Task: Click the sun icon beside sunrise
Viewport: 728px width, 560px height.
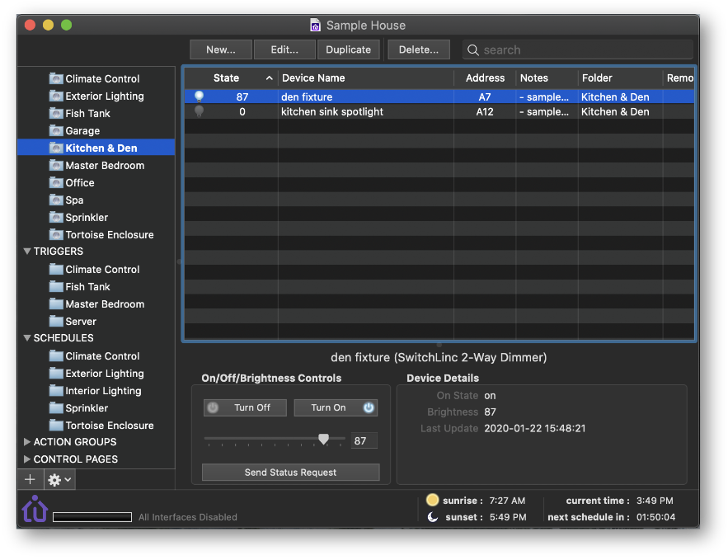Action: pos(432,500)
